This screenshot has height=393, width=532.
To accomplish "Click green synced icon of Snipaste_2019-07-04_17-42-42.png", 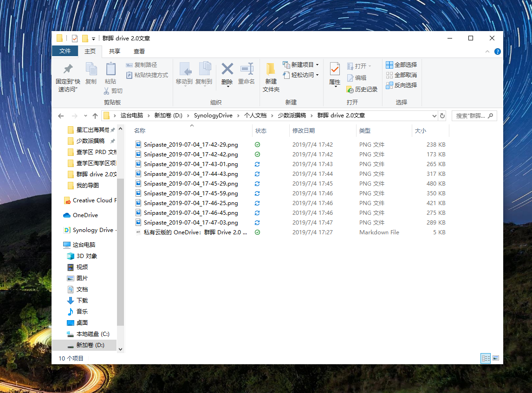I will pos(257,155).
